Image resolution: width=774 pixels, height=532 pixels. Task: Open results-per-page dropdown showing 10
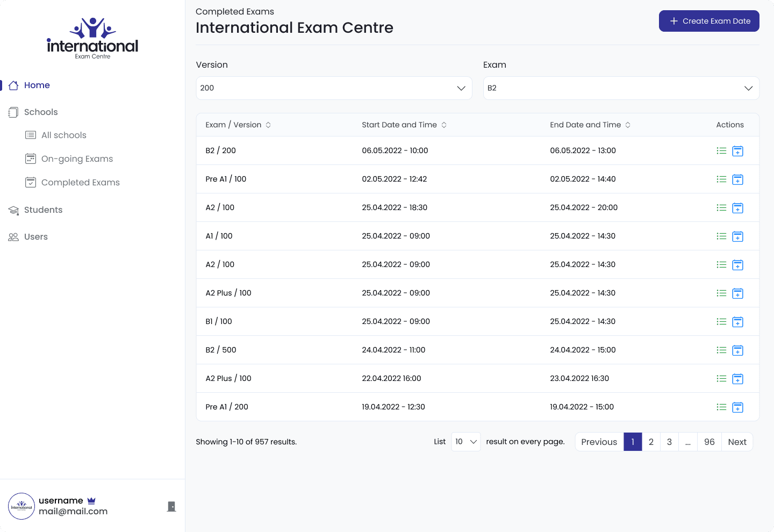tap(466, 442)
